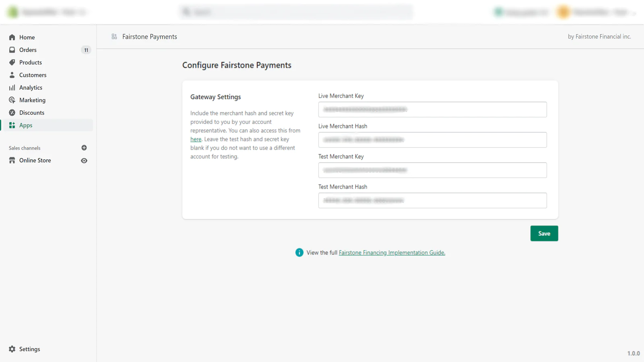The height and width of the screenshot is (362, 644).
Task: Click the Analytics bar chart icon
Action: [12, 88]
